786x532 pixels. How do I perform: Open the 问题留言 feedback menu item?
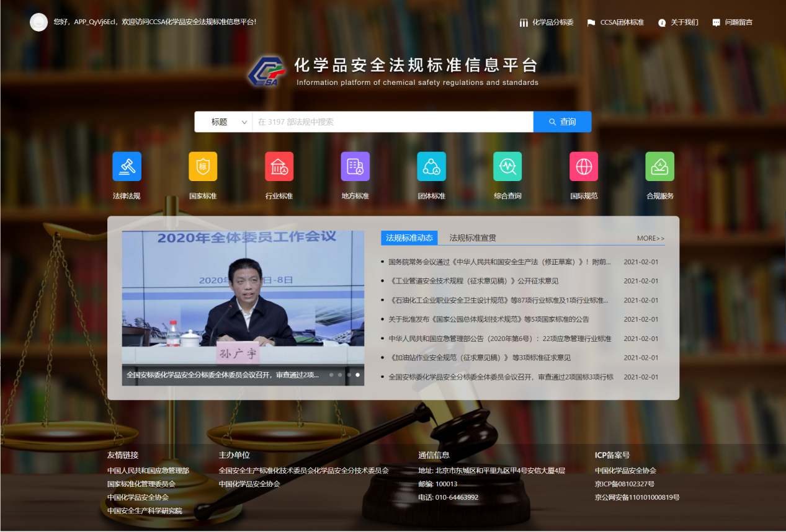tap(732, 22)
